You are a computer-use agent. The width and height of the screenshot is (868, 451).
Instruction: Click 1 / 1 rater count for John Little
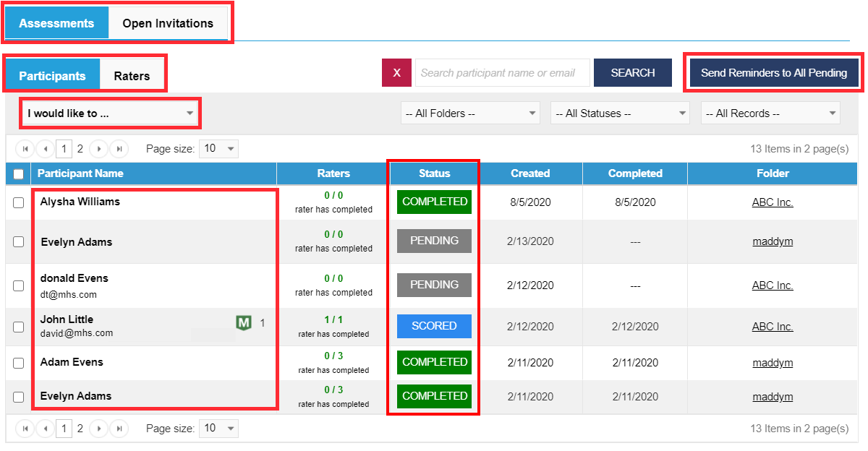[333, 319]
